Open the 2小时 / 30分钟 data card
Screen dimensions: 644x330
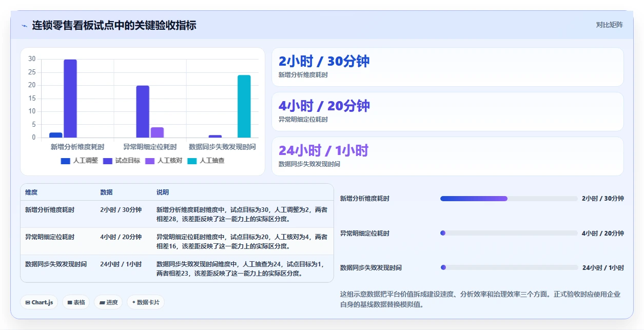point(447,67)
